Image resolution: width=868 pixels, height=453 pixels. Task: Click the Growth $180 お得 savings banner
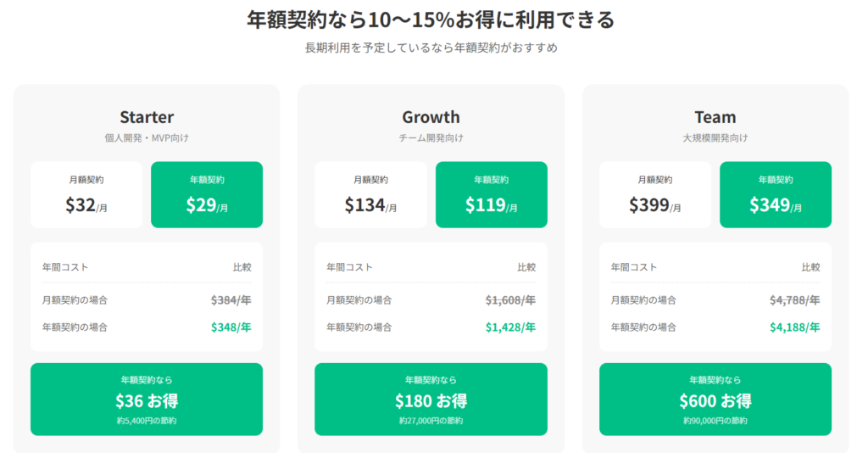[431, 400]
